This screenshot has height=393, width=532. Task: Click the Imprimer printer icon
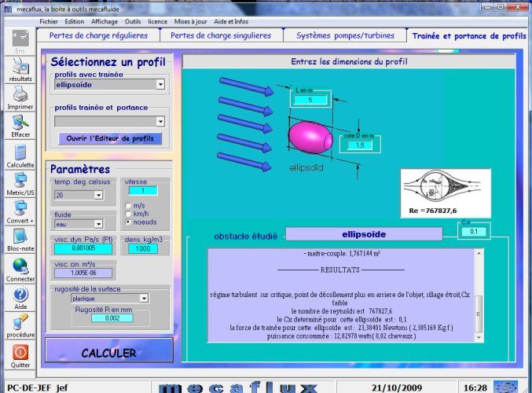(x=20, y=96)
